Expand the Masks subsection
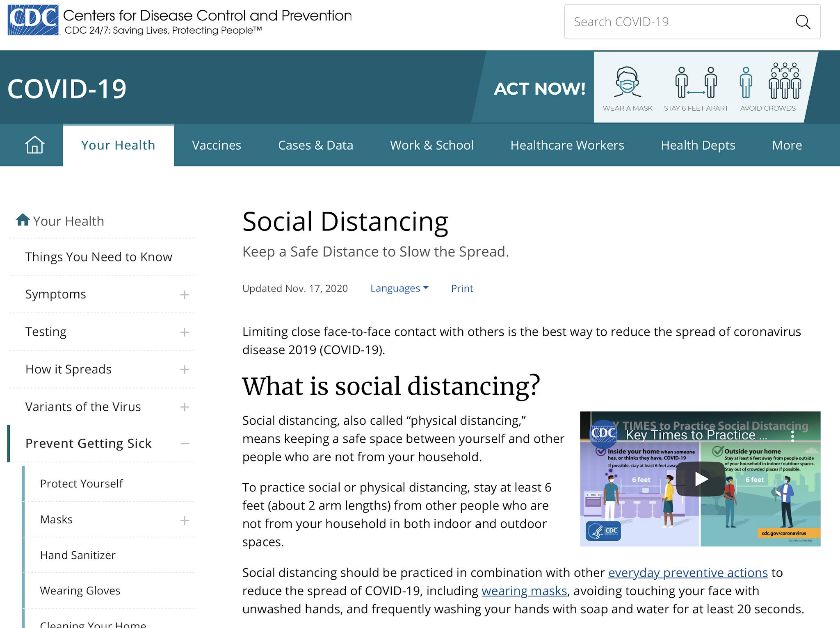Image resolution: width=840 pixels, height=628 pixels. 185,520
